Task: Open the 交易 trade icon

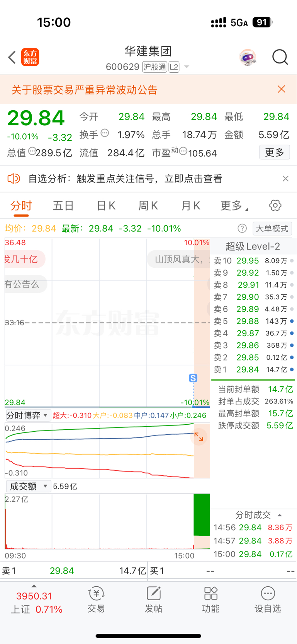Action: pos(96,600)
